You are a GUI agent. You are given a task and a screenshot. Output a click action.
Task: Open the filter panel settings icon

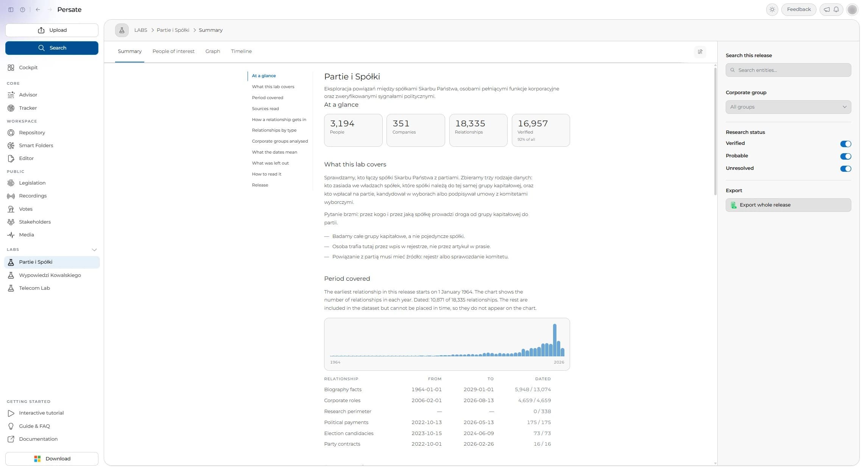(x=700, y=52)
